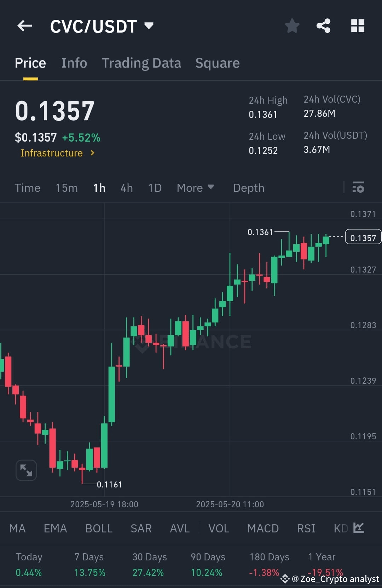The width and height of the screenshot is (382, 588).
Task: Select the RSI indicator
Action: point(306,528)
